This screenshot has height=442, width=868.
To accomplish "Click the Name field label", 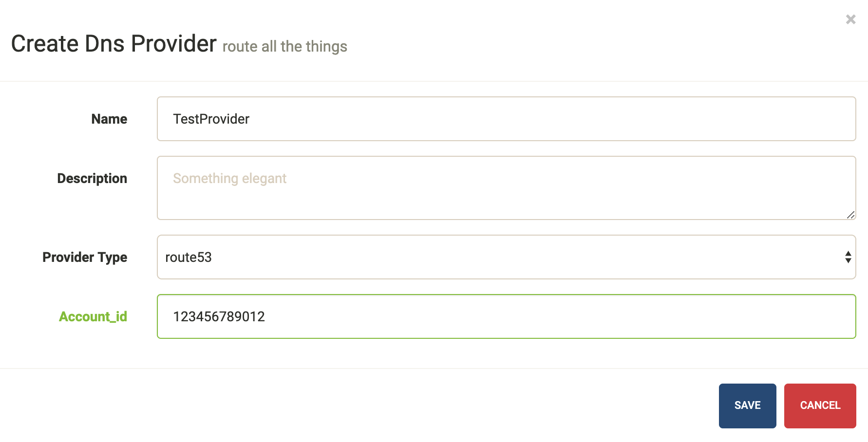I will [109, 119].
